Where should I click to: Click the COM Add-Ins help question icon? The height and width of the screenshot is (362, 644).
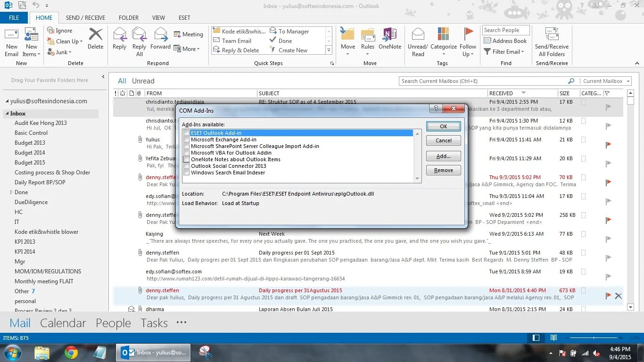pos(435,108)
